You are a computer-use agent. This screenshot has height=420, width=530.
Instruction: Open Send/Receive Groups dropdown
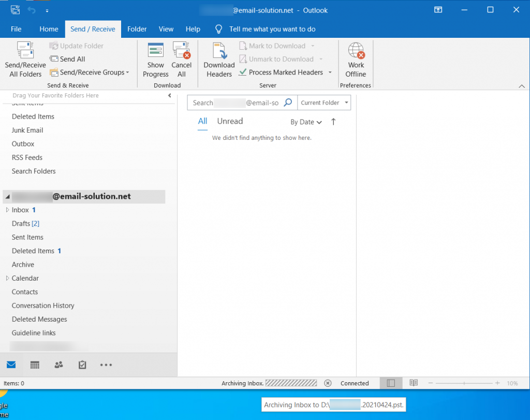coord(90,72)
